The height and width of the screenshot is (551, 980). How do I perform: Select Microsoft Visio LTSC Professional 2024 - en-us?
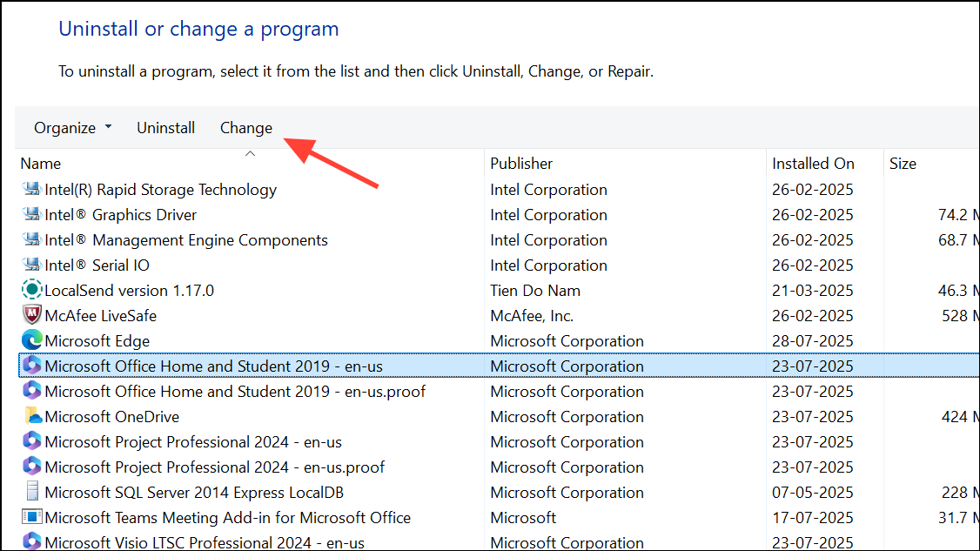pyautogui.click(x=205, y=542)
